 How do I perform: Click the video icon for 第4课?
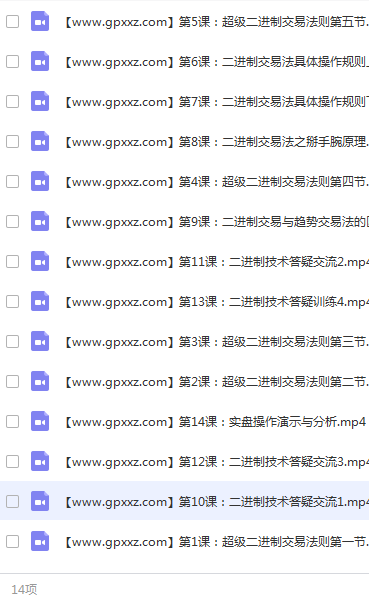(40, 182)
